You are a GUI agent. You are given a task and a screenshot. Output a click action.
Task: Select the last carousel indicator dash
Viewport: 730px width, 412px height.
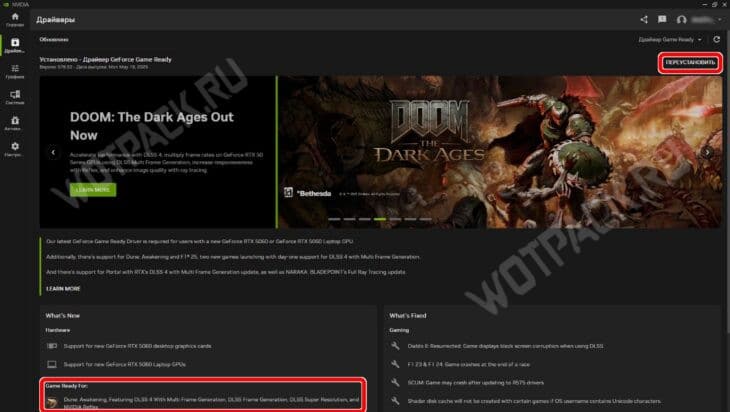click(426, 219)
